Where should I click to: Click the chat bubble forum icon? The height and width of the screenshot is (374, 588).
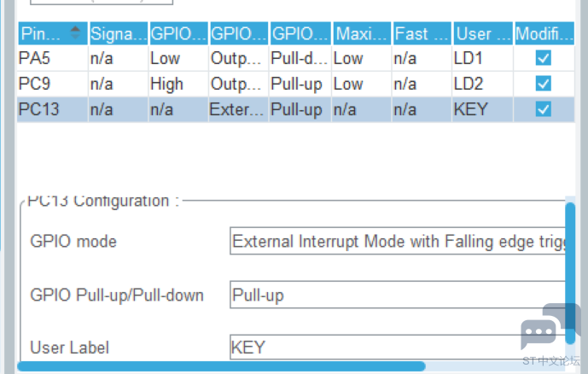click(x=549, y=327)
